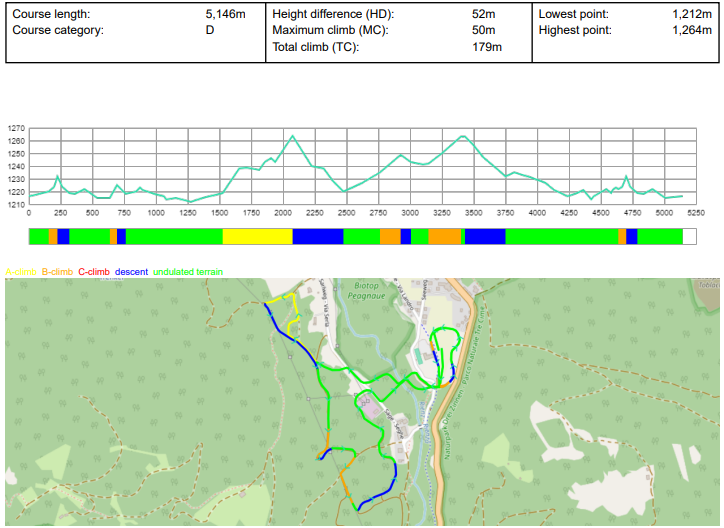Click the 1270 label on the elevation axis

[x=16, y=129]
